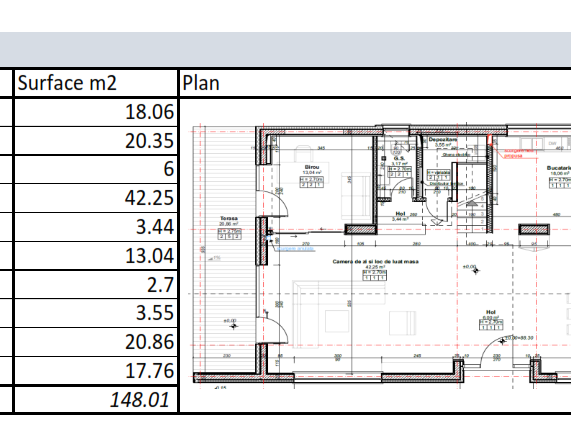Select the cell containing 13.04
The height and width of the screenshot is (428, 571).
click(x=96, y=256)
